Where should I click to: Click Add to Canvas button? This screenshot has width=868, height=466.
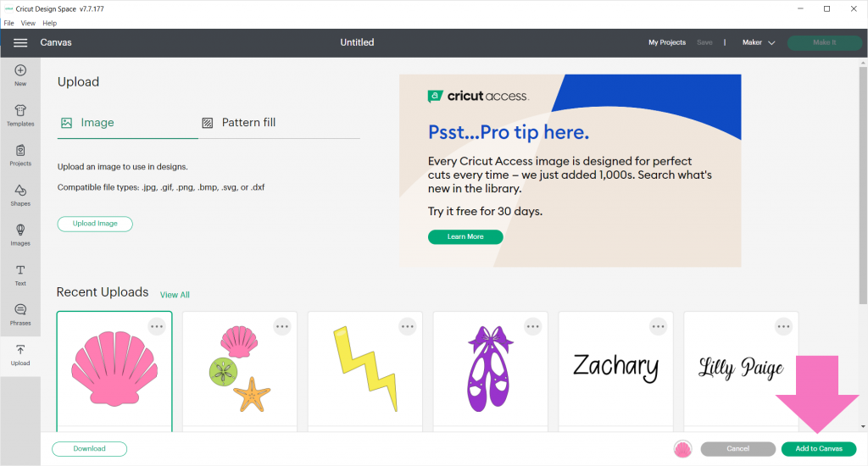819,449
